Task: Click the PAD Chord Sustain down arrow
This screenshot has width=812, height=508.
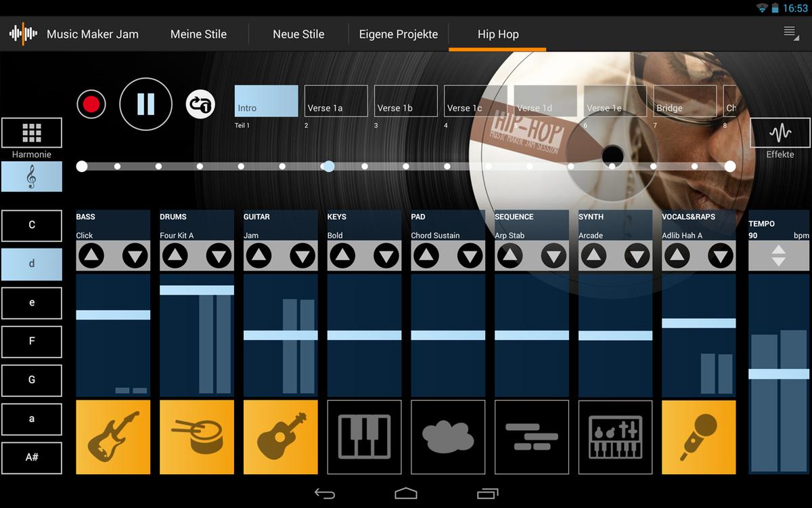Action: pyautogui.click(x=470, y=256)
